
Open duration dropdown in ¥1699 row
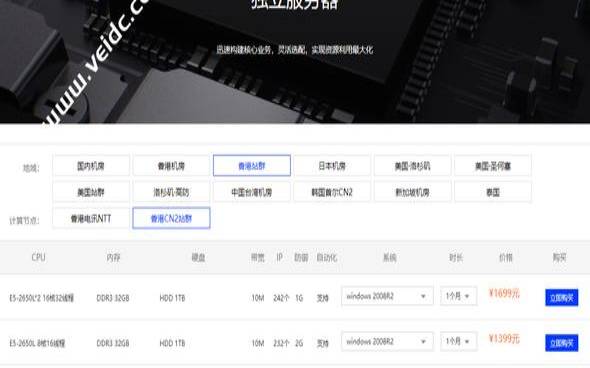click(x=458, y=296)
